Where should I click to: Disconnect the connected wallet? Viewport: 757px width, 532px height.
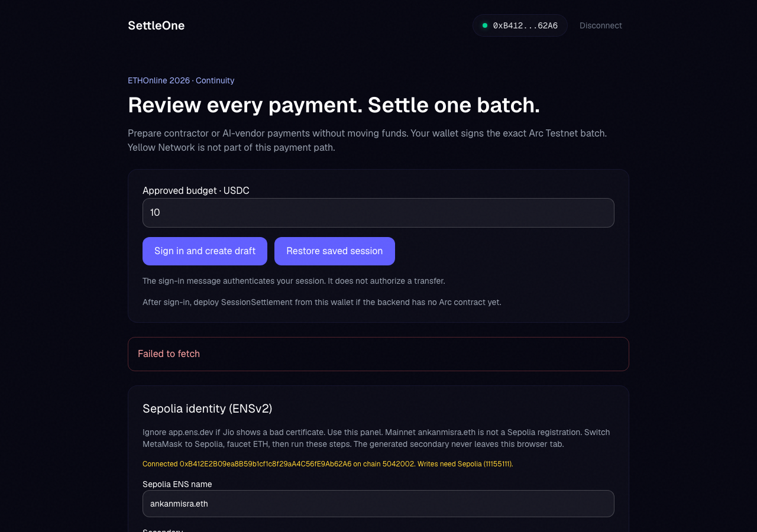click(601, 25)
